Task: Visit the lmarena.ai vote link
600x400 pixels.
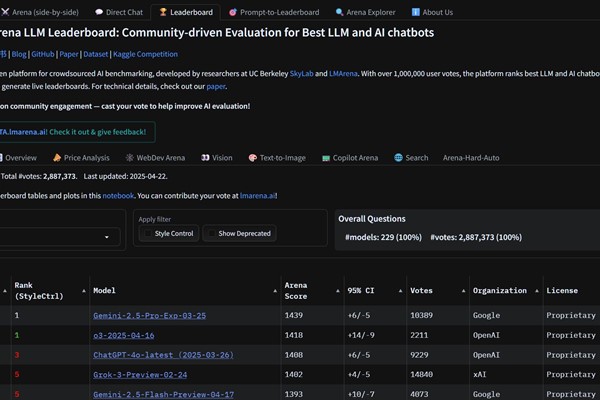Action: click(x=258, y=196)
